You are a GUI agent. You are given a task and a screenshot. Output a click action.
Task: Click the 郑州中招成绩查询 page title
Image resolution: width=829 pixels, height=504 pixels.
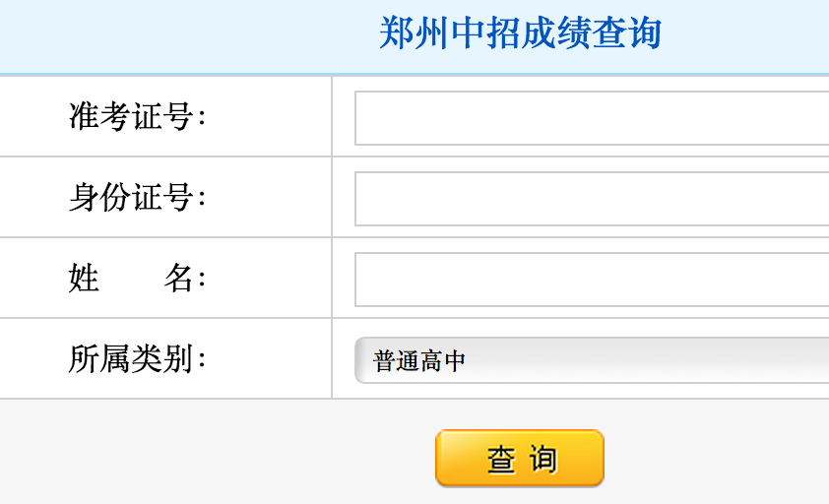(520, 34)
